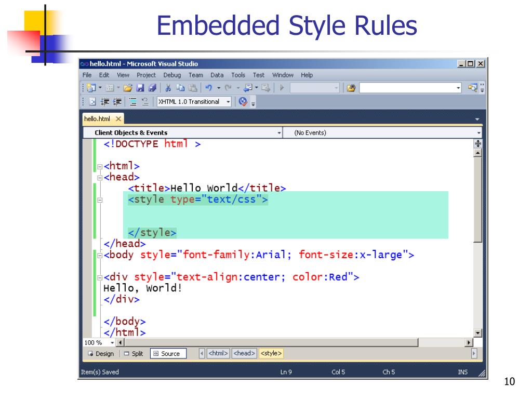Select the <html> tag navigator button

218,353
